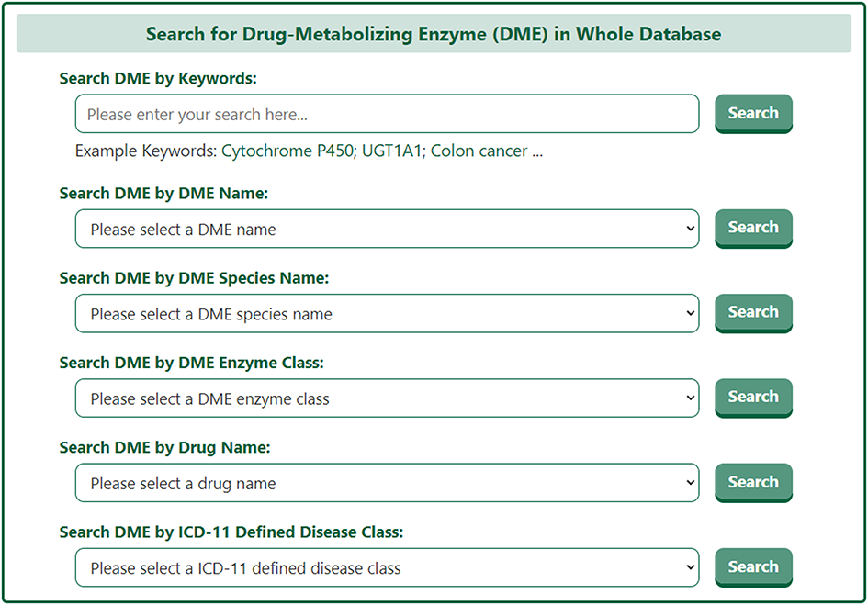Open the DME enzyme class dropdown

(387, 399)
